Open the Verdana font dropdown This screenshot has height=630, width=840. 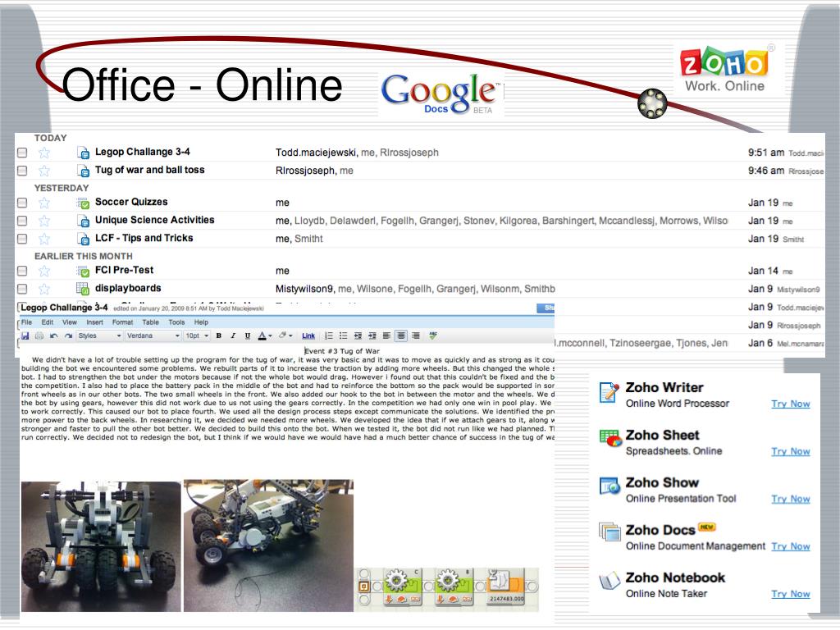tap(153, 336)
